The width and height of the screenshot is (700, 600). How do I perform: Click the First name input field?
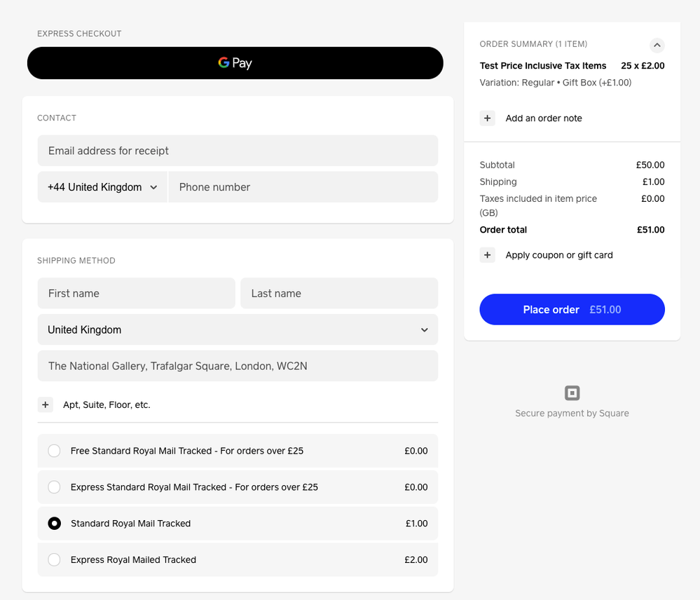tap(136, 293)
